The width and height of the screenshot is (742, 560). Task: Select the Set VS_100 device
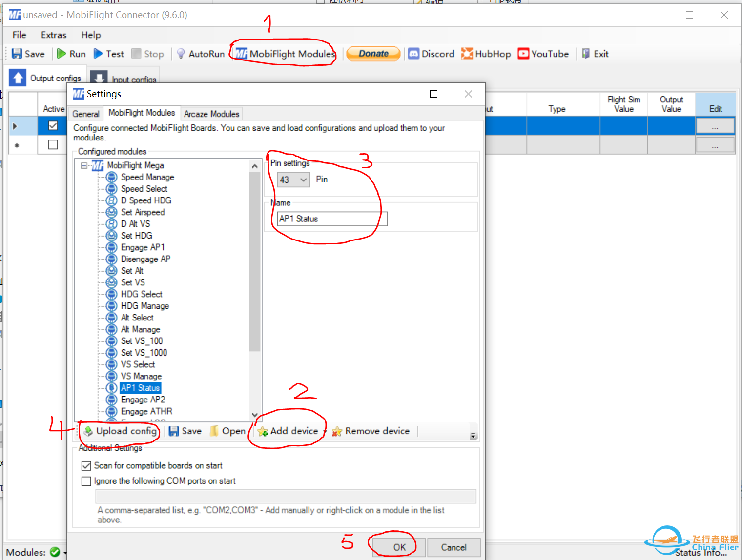click(x=142, y=341)
